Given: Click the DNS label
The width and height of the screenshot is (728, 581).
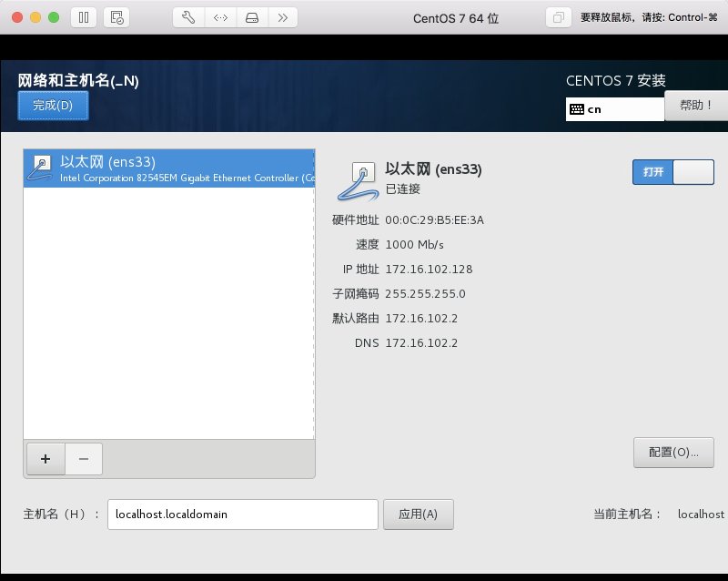Looking at the screenshot, I should (x=367, y=343).
